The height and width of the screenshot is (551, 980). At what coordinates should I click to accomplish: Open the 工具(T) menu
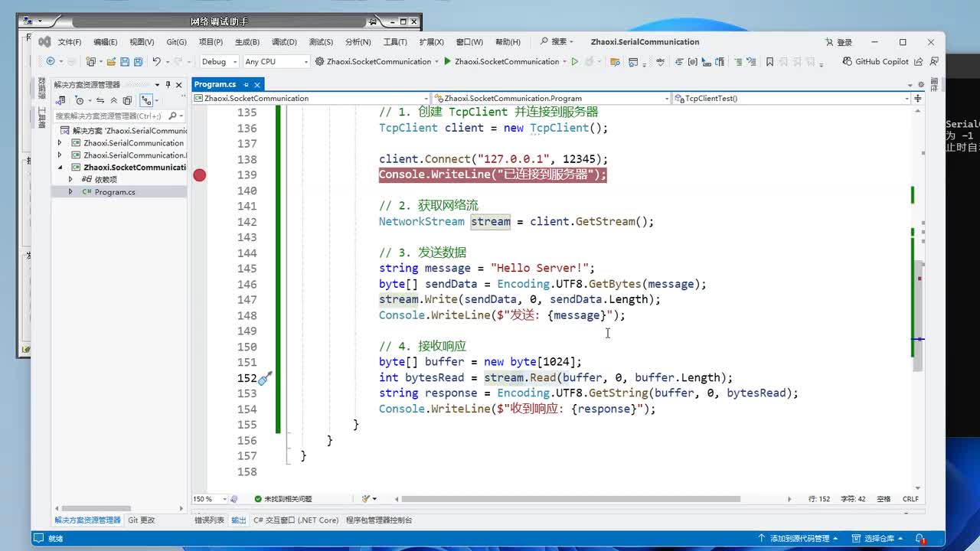pyautogui.click(x=395, y=42)
